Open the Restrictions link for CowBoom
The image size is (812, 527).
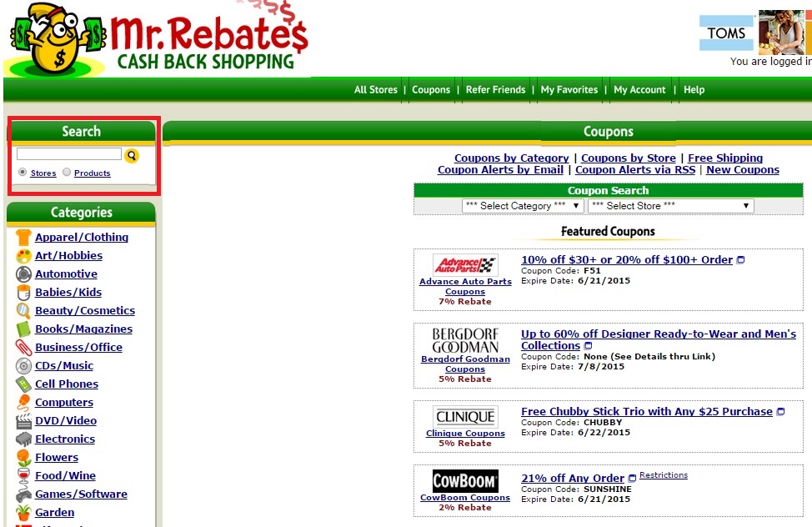(664, 475)
